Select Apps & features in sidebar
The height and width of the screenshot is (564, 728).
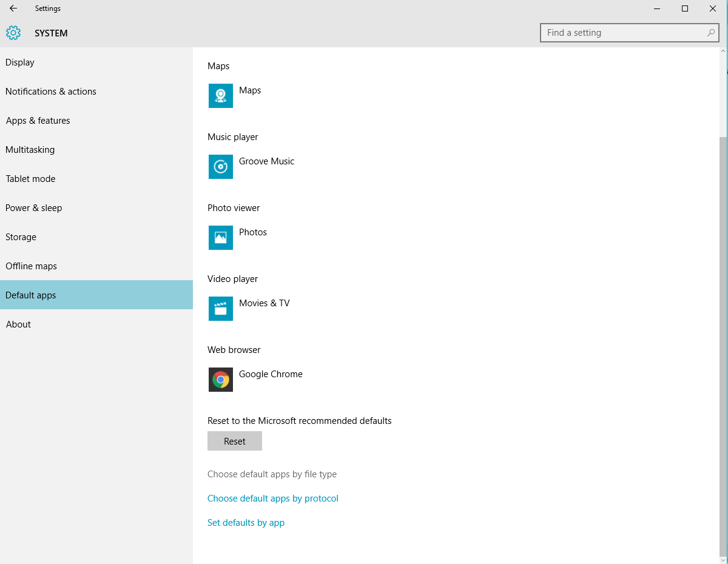pos(38,120)
